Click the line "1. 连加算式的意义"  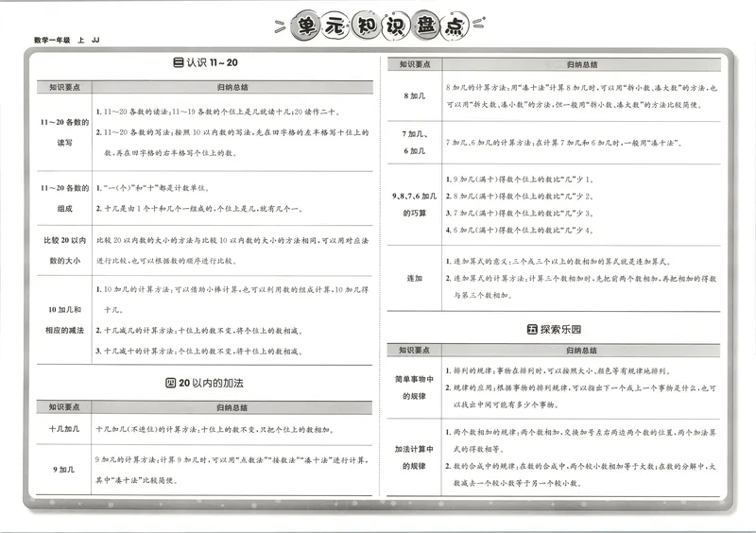[558, 262]
